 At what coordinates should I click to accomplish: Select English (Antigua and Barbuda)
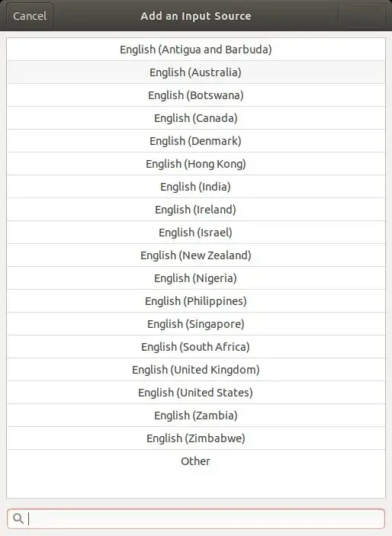click(196, 50)
